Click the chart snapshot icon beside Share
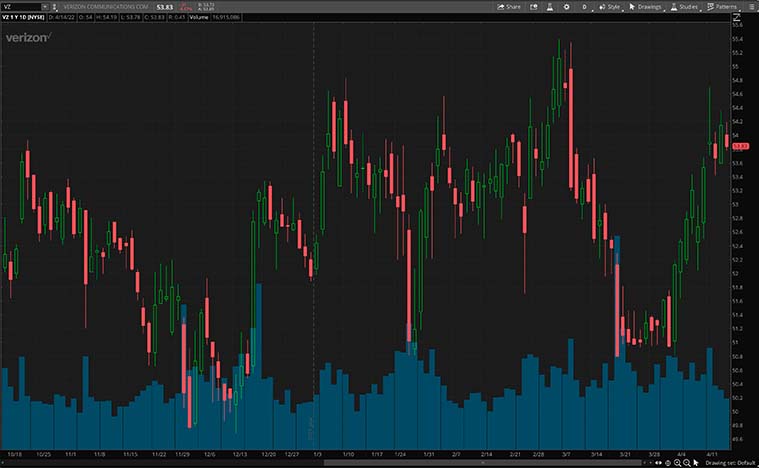 [x=533, y=7]
